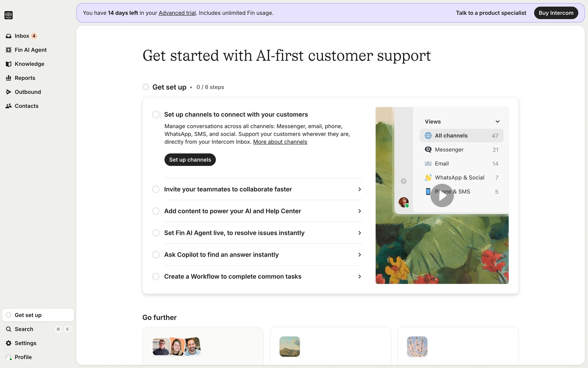588x368 pixels.
Task: Open the Inbox icon in sidebar
Action: click(9, 36)
